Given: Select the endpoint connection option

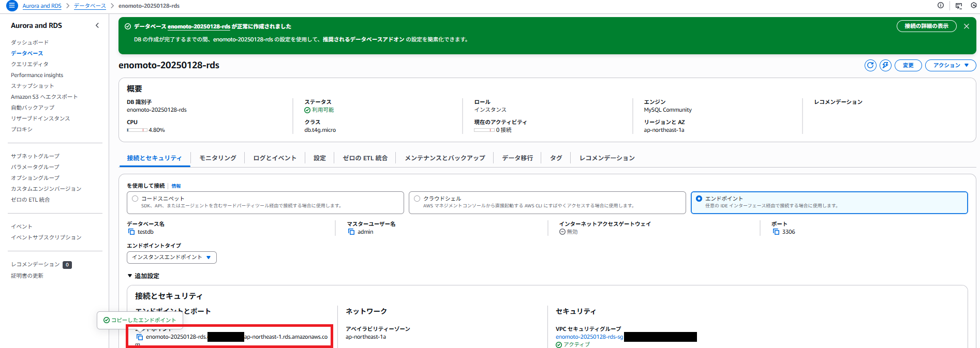Looking at the screenshot, I should pyautogui.click(x=829, y=203).
